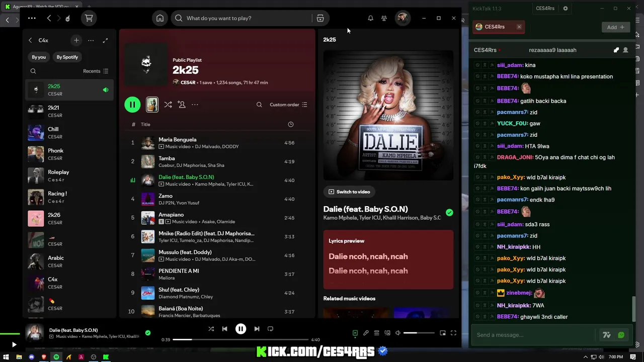644x362 pixels.
Task: Create new playlist with plus icon in library
Action: [76, 40]
